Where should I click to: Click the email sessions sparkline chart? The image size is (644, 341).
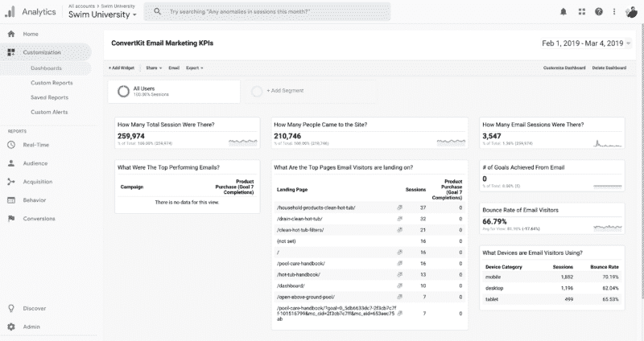[608, 143]
